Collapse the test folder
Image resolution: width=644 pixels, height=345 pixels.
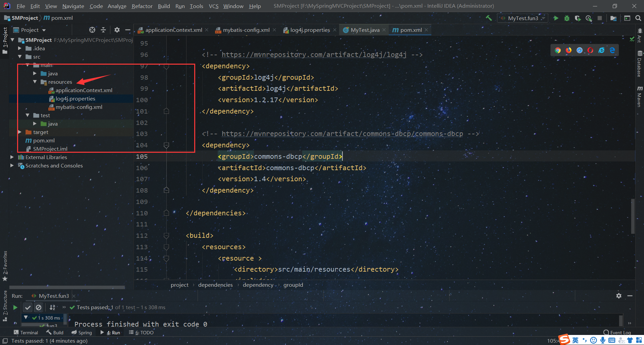tap(28, 115)
